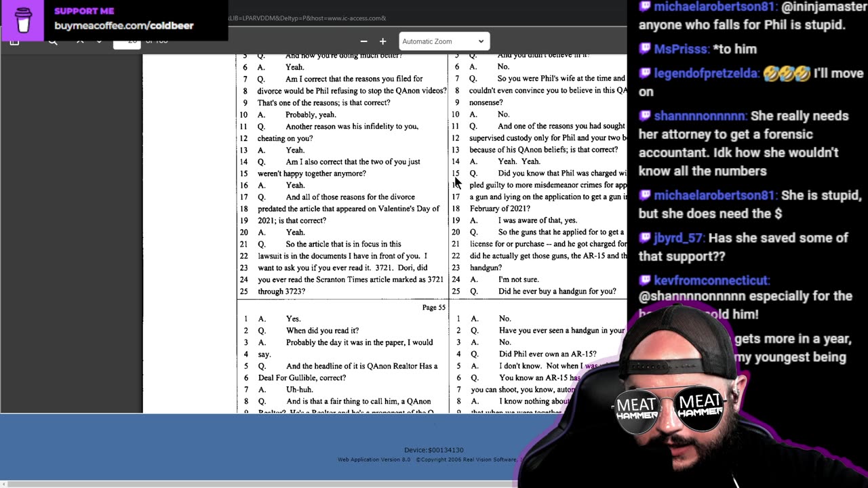This screenshot has height=488, width=868.
Task: Click username kevfromconnecticut in chat
Action: [711, 280]
